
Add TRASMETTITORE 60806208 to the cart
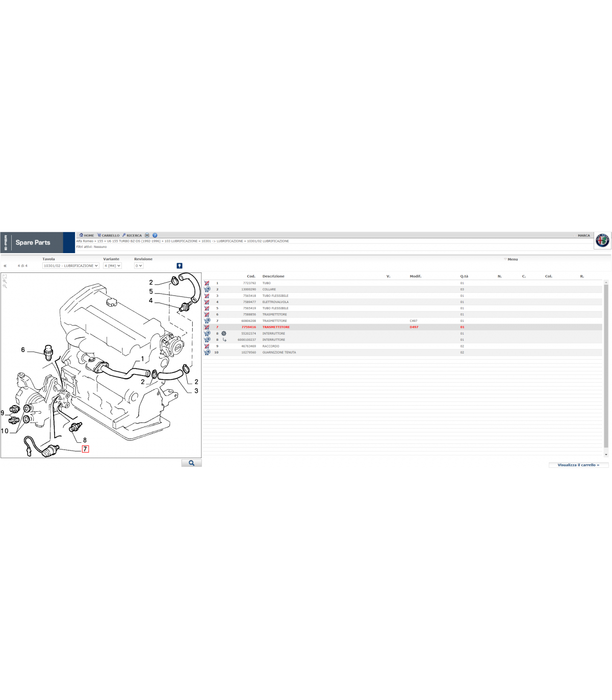[x=207, y=321]
